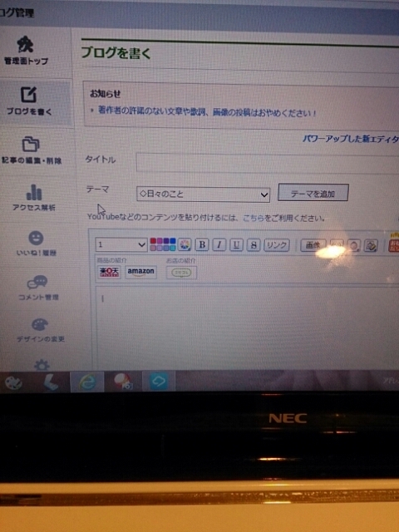
Task: Click the 画像 image insert button
Action: [313, 245]
